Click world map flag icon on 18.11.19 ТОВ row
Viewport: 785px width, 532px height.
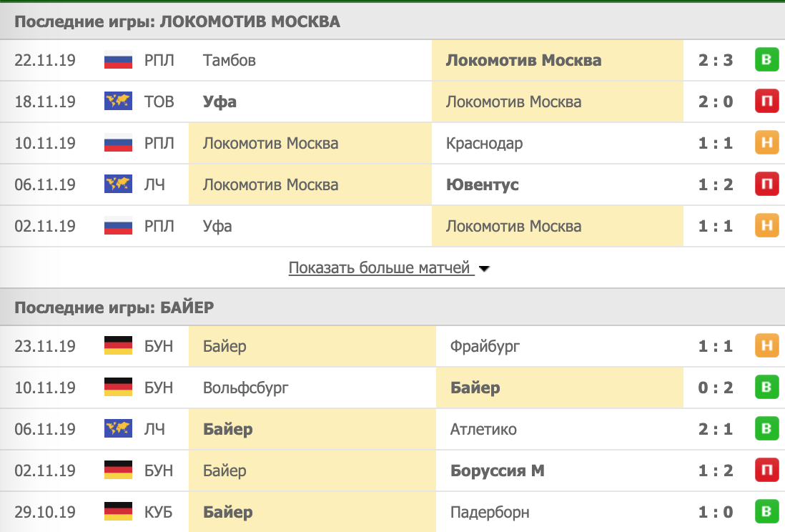coord(118,102)
